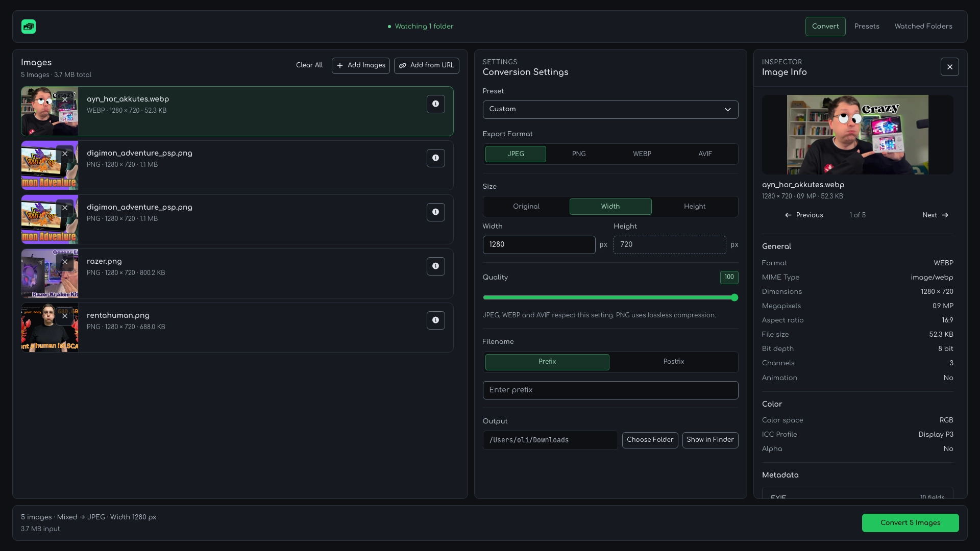Click Add Images button

click(x=361, y=66)
